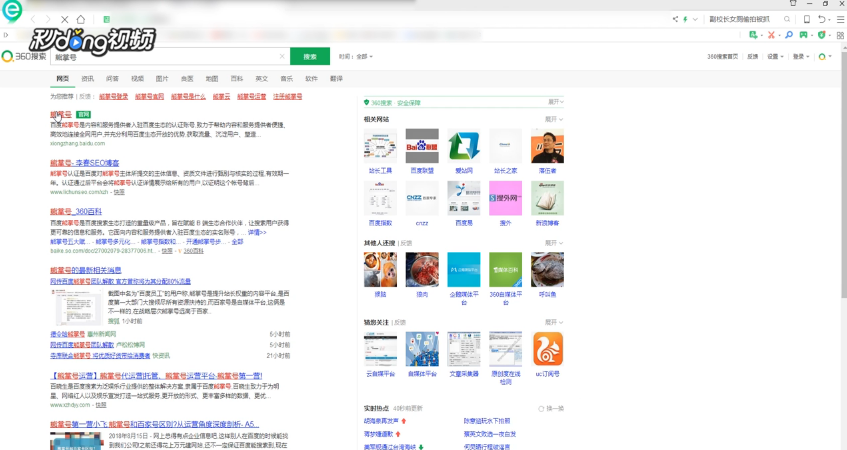The height and width of the screenshot is (450, 847).
Task: Click the undo closed-tab arrow icon
Action: 822,19
